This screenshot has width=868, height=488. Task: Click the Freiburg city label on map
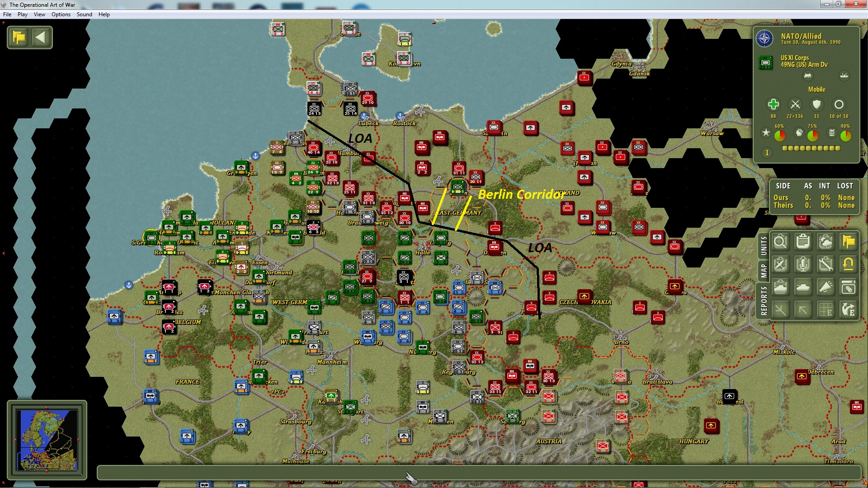pos(314,451)
